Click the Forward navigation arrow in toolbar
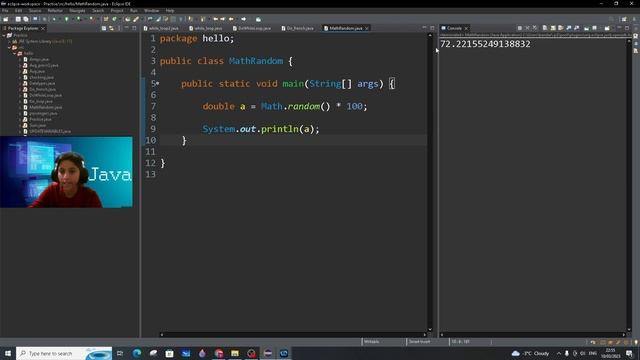The height and width of the screenshot is (360, 640). tap(244, 19)
